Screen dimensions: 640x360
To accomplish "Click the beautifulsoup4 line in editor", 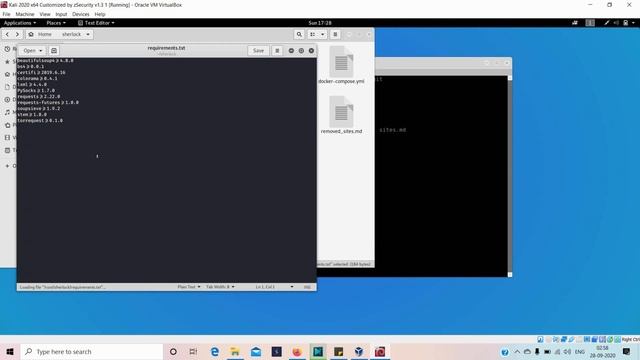I will click(45, 60).
